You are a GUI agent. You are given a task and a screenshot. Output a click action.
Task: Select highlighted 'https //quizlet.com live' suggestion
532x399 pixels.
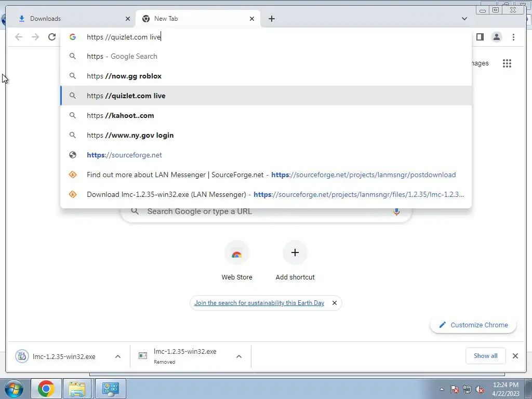click(x=266, y=96)
